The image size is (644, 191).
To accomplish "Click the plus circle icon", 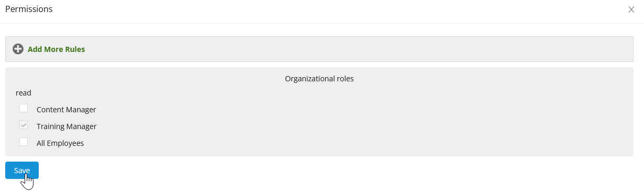I will pyautogui.click(x=18, y=49).
